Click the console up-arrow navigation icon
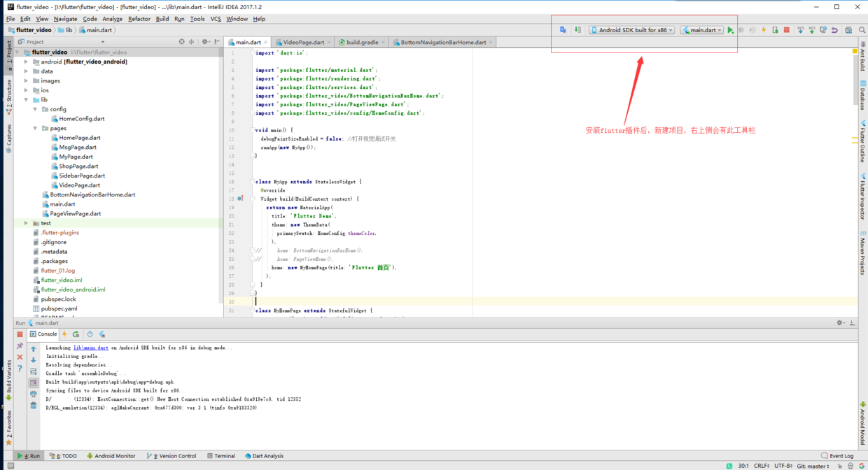This screenshot has width=868, height=470. tap(33, 349)
